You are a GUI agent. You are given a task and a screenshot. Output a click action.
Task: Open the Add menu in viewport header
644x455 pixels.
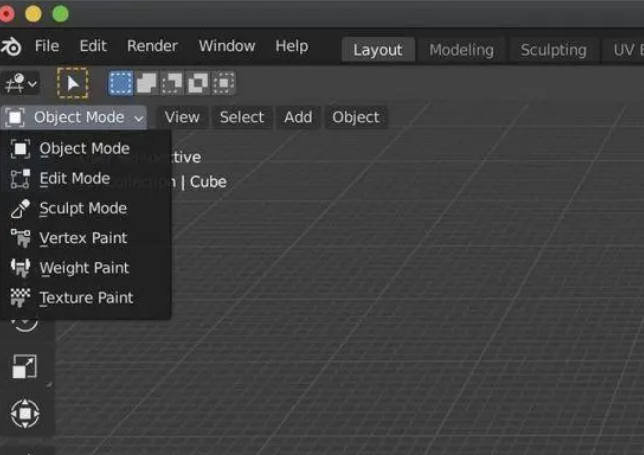click(x=298, y=117)
